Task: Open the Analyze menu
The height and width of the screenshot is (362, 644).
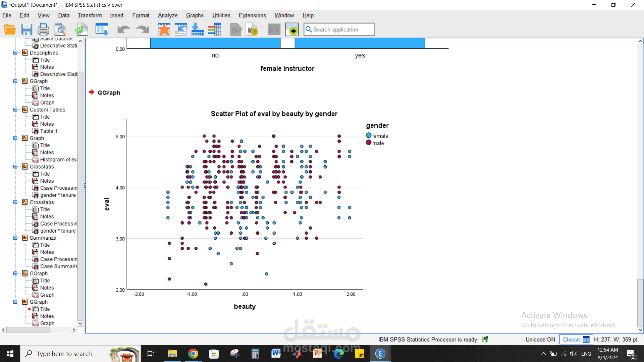Action: [x=167, y=15]
